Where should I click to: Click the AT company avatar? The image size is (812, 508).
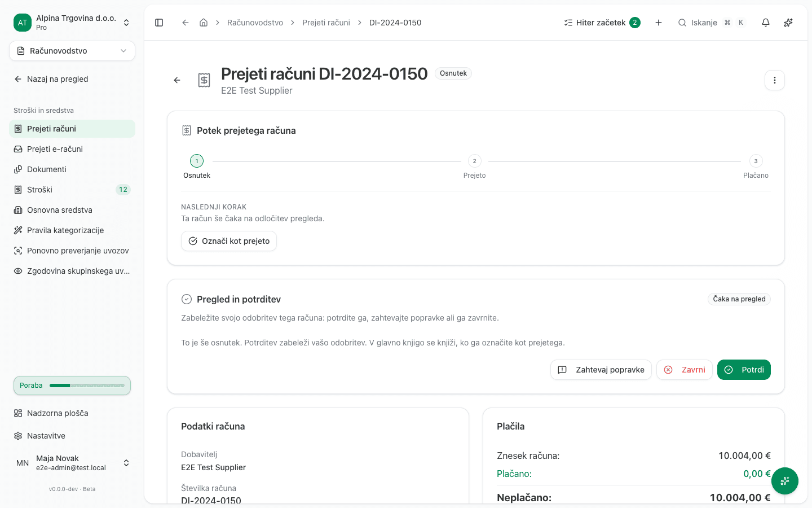pyautogui.click(x=23, y=23)
